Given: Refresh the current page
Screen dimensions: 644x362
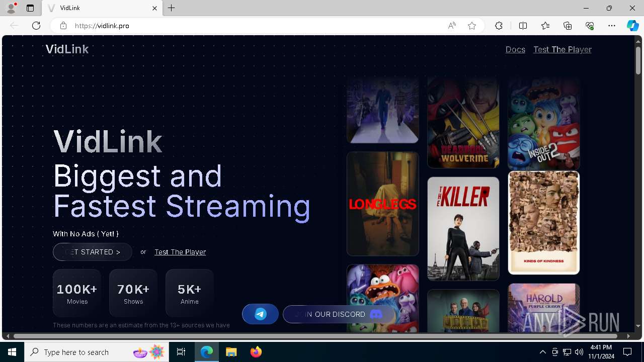Looking at the screenshot, I should tap(36, 26).
